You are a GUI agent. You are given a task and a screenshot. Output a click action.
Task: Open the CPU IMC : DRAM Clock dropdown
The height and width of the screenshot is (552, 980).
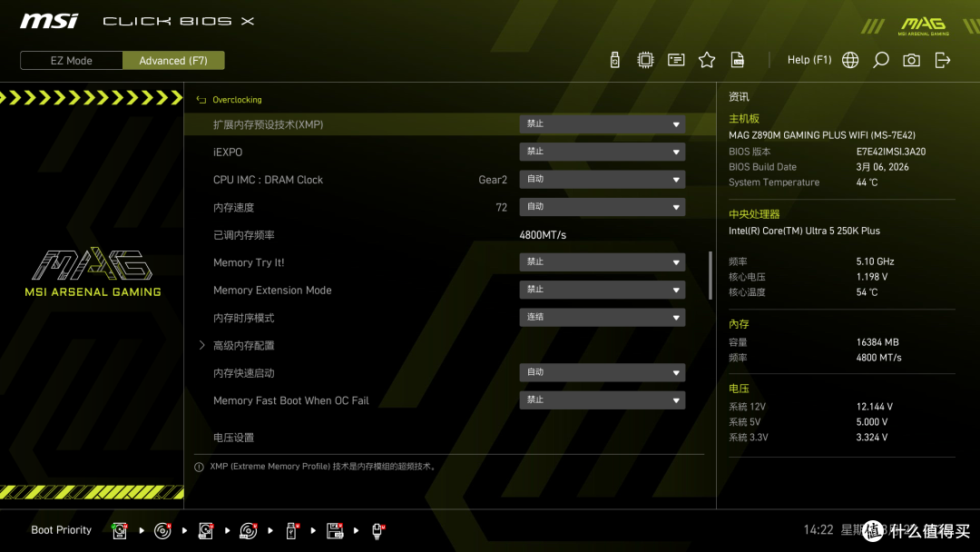pos(602,180)
